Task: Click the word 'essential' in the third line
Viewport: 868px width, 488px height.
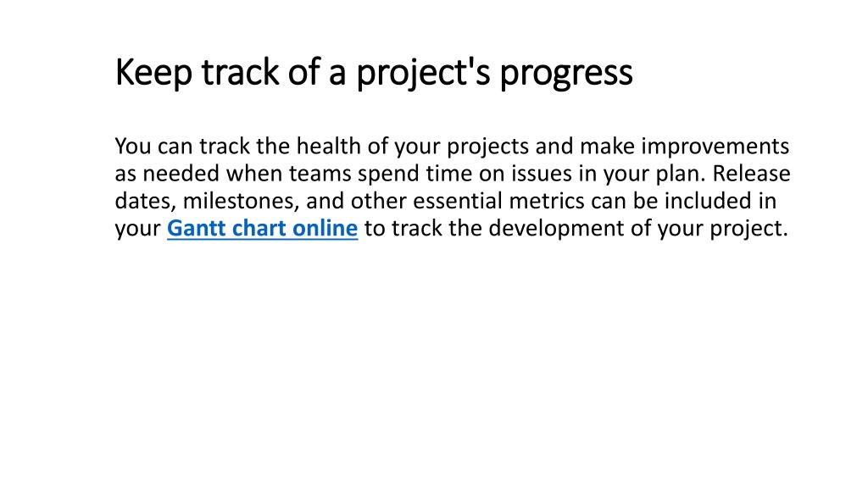Action: tap(457, 201)
